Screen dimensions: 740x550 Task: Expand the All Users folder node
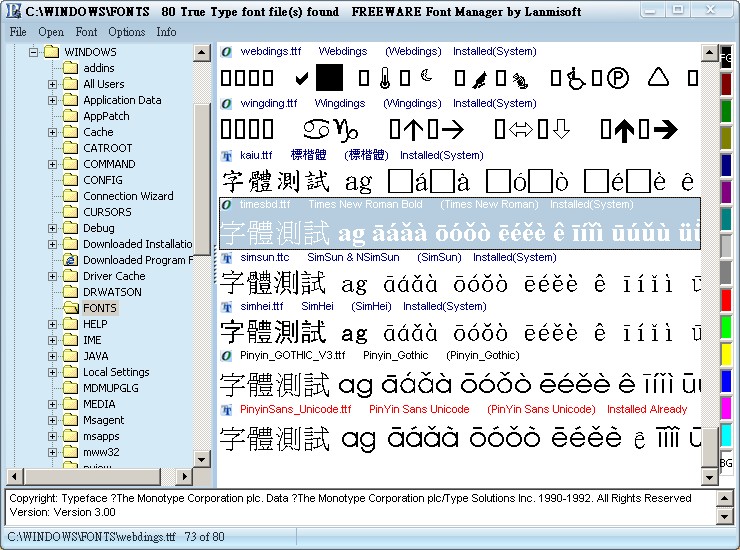click(x=52, y=84)
